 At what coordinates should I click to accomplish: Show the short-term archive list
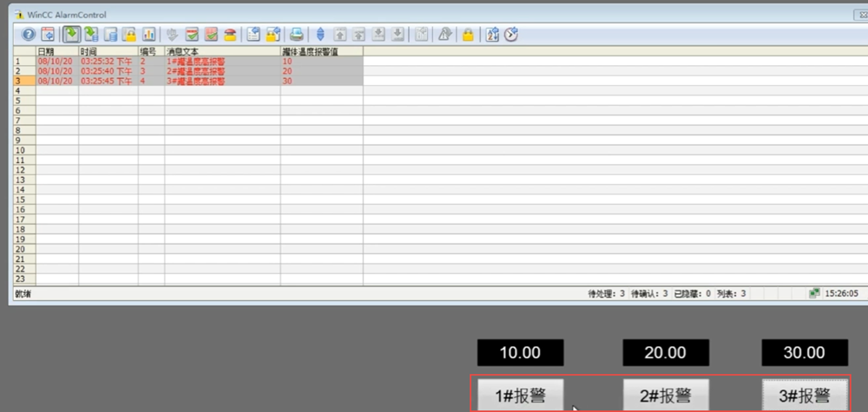click(x=91, y=35)
